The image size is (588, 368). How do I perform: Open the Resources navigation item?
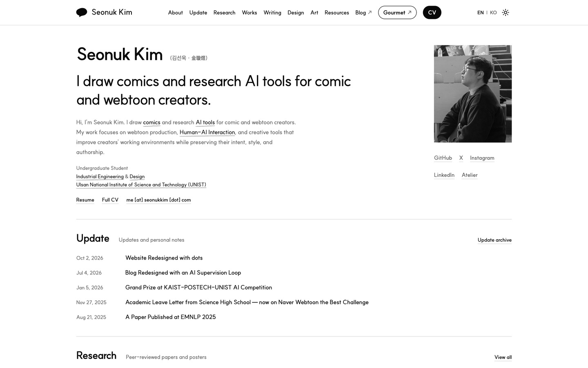[337, 13]
